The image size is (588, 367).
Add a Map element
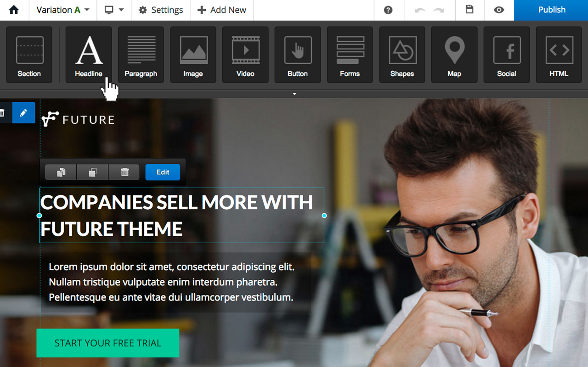(x=454, y=55)
